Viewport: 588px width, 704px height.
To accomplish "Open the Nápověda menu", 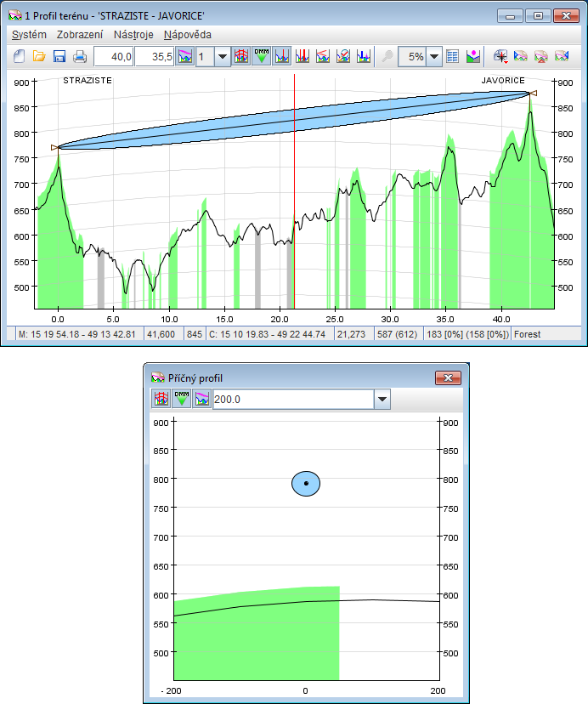I will 188,35.
